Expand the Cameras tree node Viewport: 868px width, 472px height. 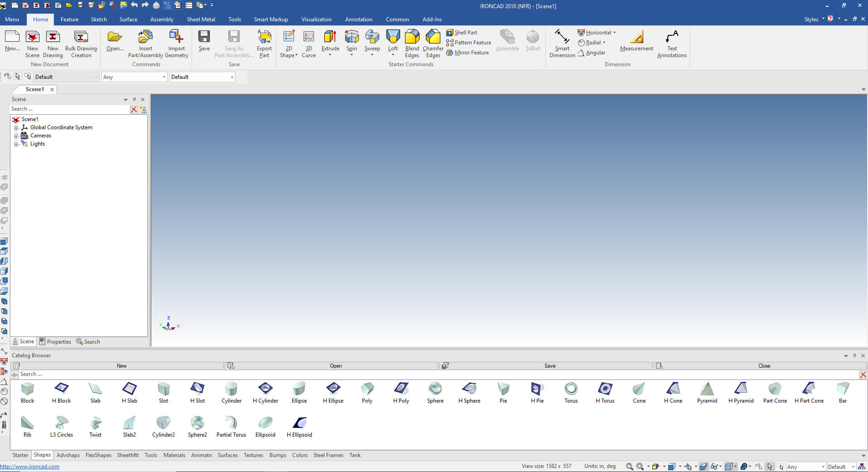click(x=16, y=136)
